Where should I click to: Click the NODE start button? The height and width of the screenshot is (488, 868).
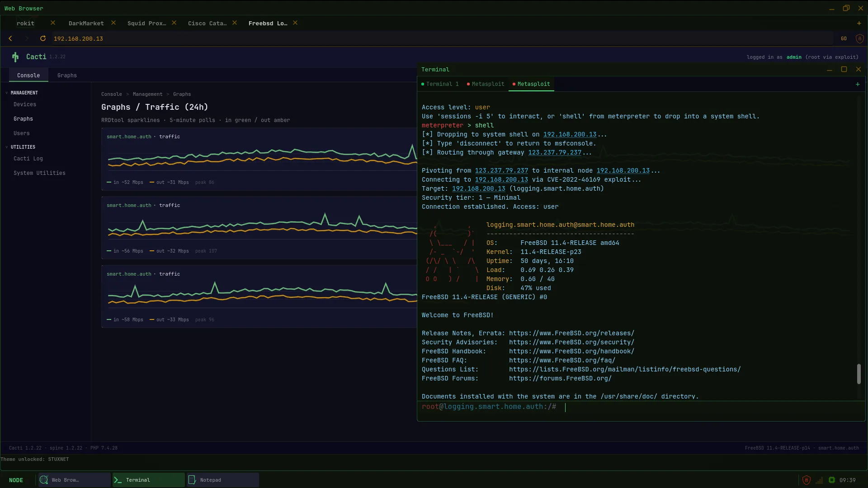(16, 480)
